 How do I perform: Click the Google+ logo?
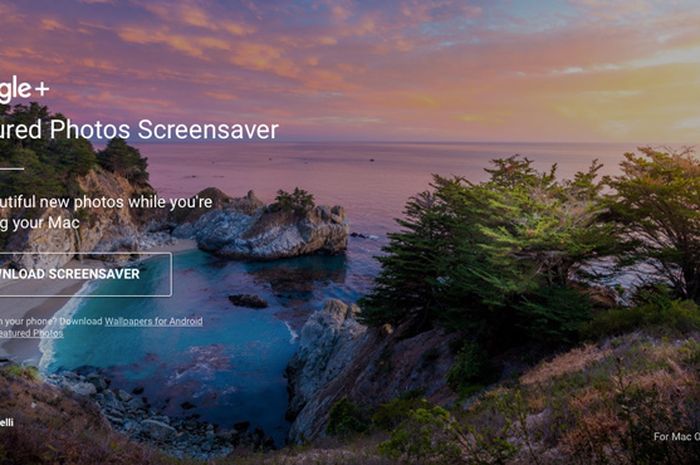[24, 90]
